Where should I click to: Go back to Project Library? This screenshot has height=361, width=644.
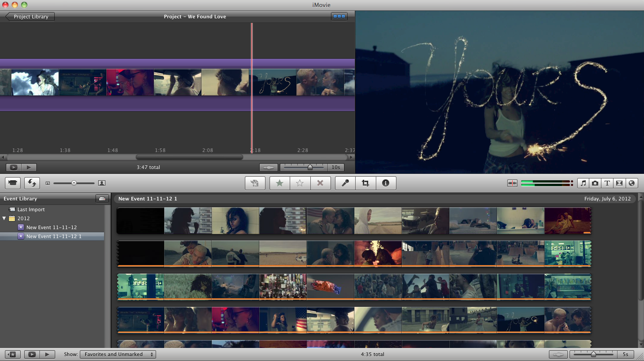coord(30,17)
